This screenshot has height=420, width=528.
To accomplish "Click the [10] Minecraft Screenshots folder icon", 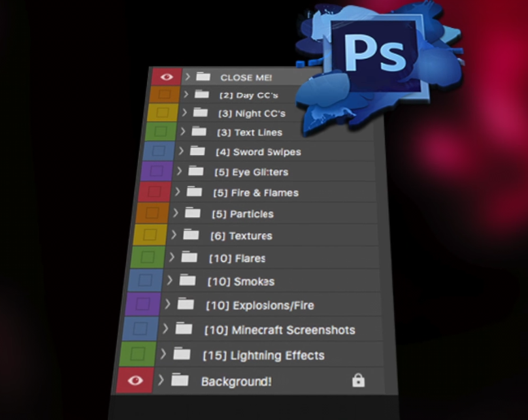I will click(x=184, y=328).
